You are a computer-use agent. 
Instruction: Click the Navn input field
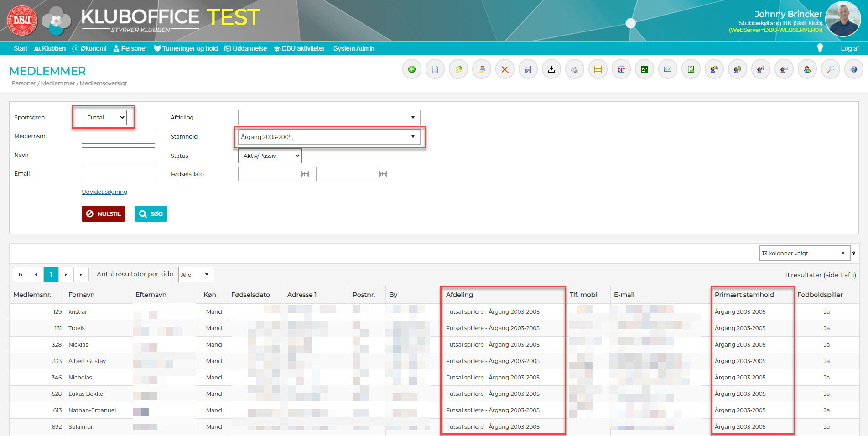tap(118, 155)
